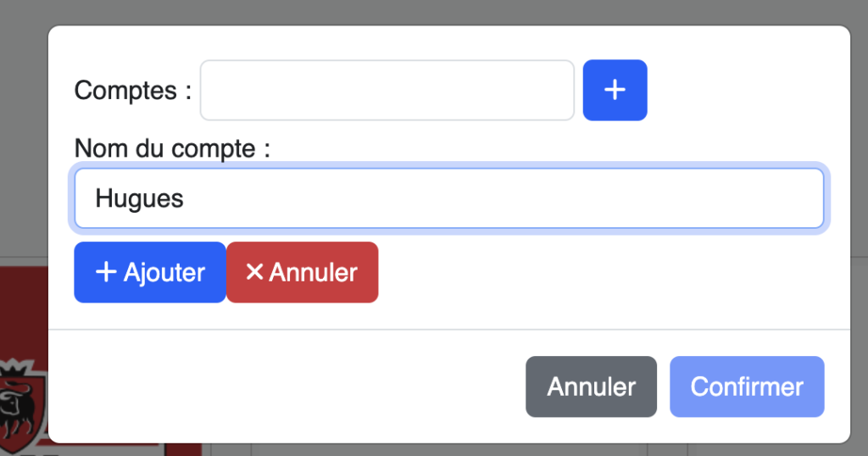Click the "Nom du compte :" label
Screen dimensions: 868x456
[x=172, y=148]
